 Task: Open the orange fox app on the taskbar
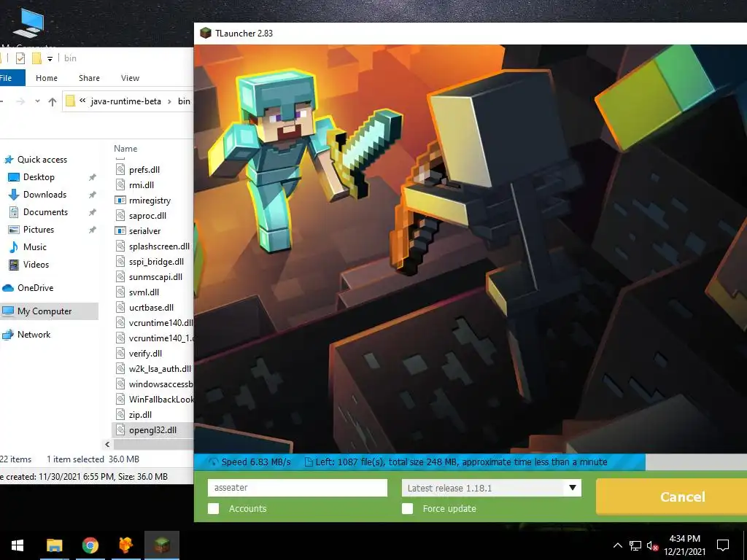tap(125, 545)
